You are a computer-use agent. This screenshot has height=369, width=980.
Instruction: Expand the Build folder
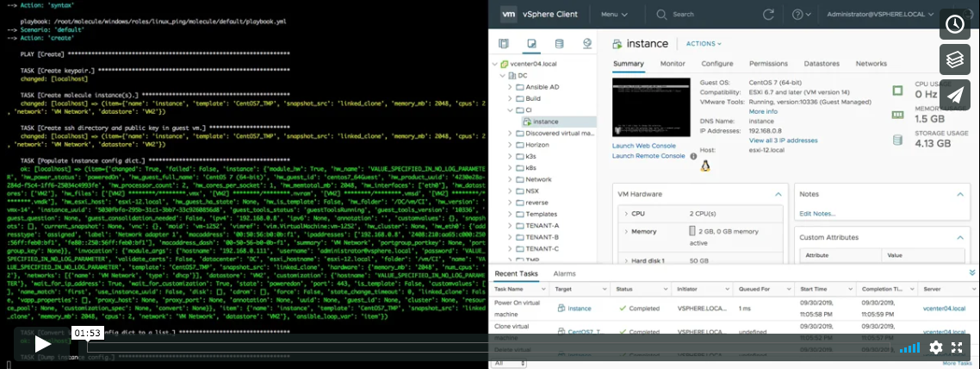(x=510, y=99)
